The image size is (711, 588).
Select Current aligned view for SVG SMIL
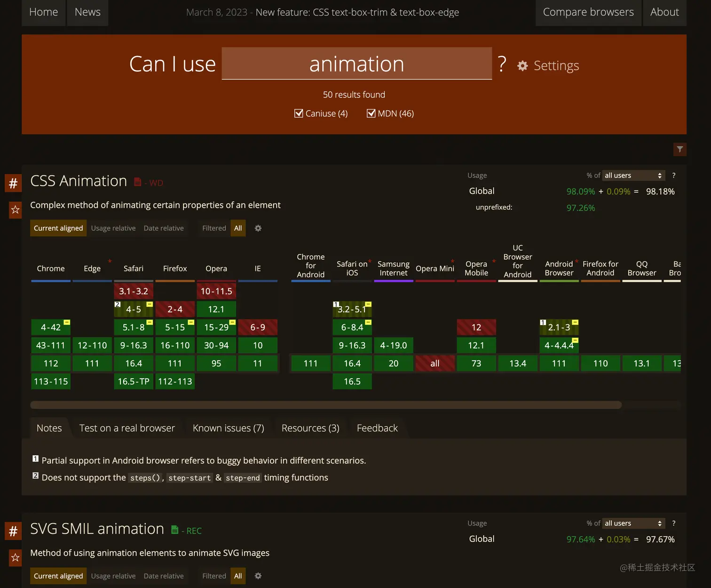(58, 576)
